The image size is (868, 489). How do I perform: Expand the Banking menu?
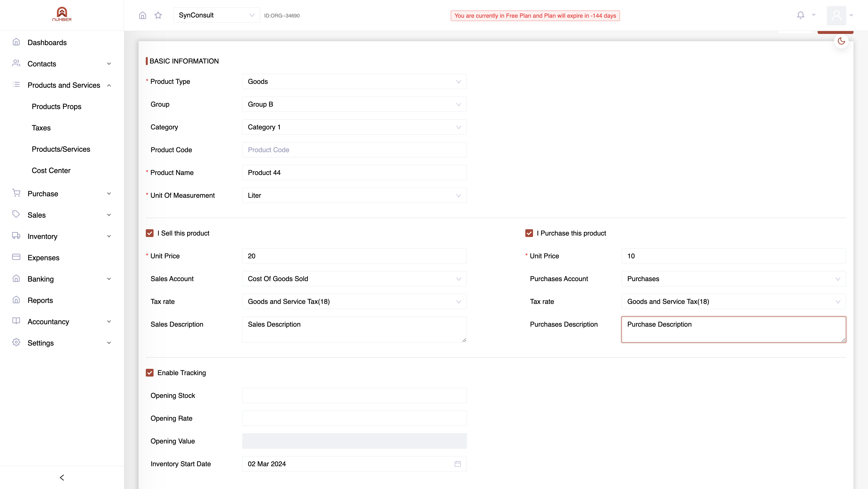tap(62, 279)
